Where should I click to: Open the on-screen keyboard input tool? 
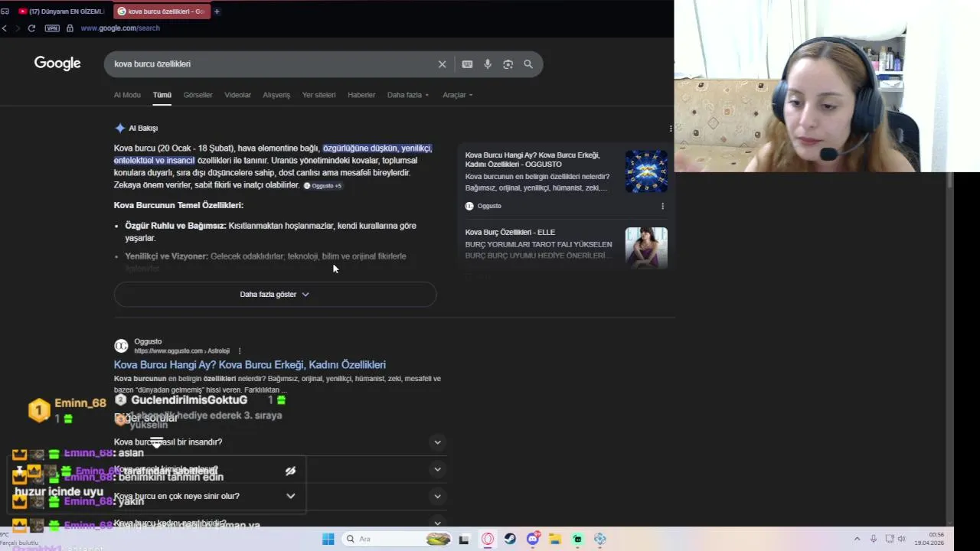[467, 64]
